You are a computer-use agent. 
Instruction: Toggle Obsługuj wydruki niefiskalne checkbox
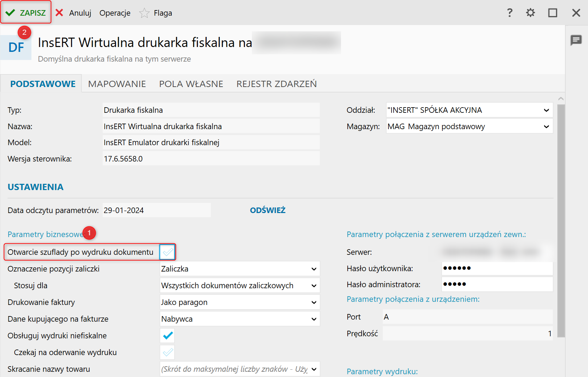coord(167,336)
